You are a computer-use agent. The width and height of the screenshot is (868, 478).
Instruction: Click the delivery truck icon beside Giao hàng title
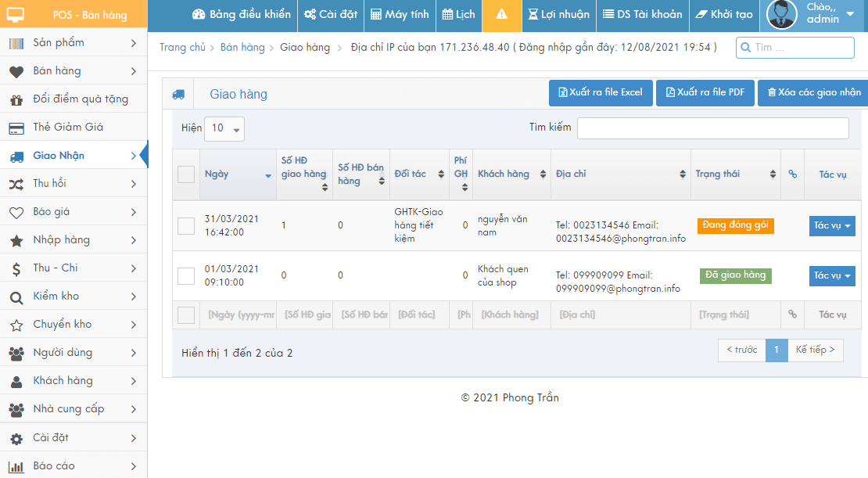[x=178, y=95]
